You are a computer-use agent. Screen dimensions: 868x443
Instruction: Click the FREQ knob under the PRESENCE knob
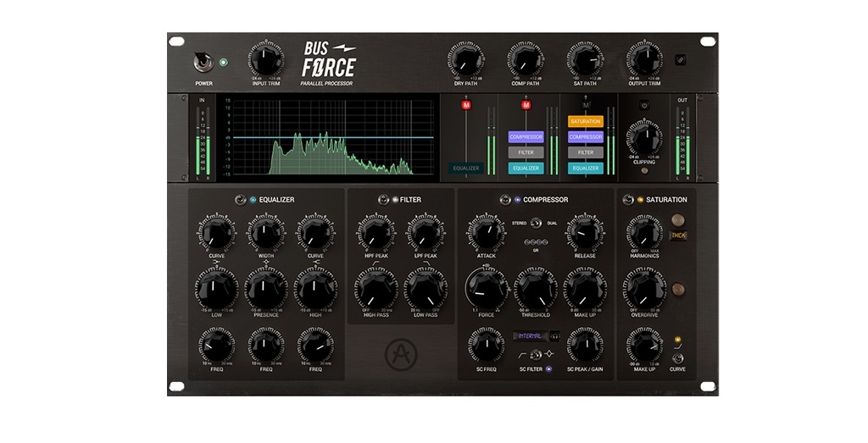click(265, 346)
